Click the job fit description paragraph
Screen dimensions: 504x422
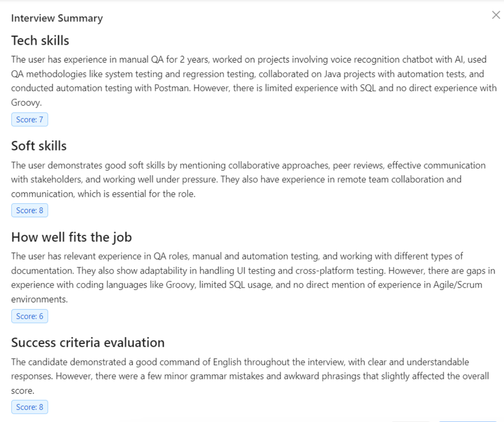[253, 278]
